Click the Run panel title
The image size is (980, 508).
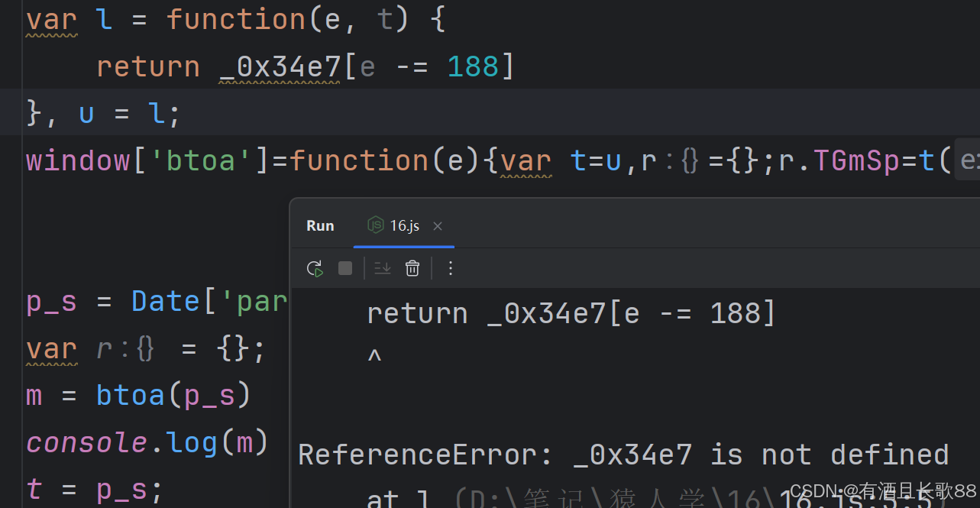click(320, 226)
